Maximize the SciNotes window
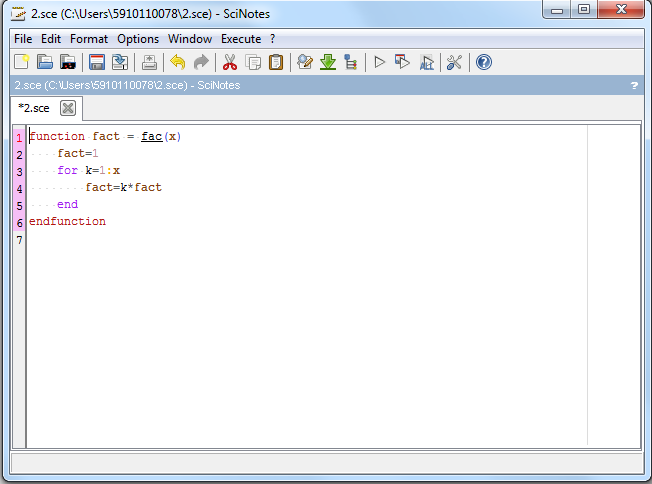The image size is (652, 484). [584, 9]
